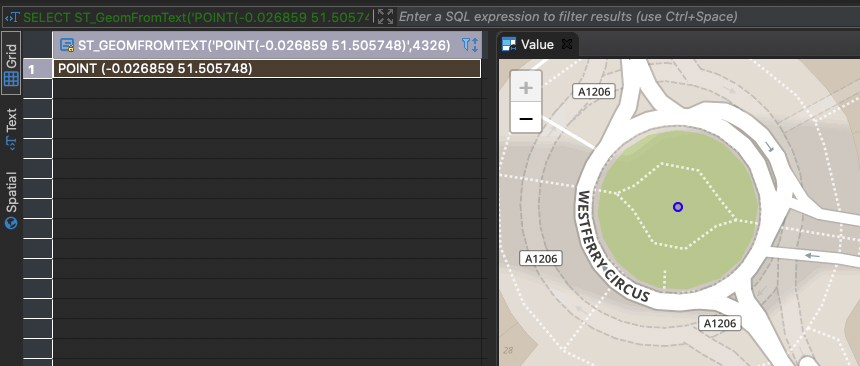860x366 pixels.
Task: Click the Value tab panel icon
Action: point(510,44)
